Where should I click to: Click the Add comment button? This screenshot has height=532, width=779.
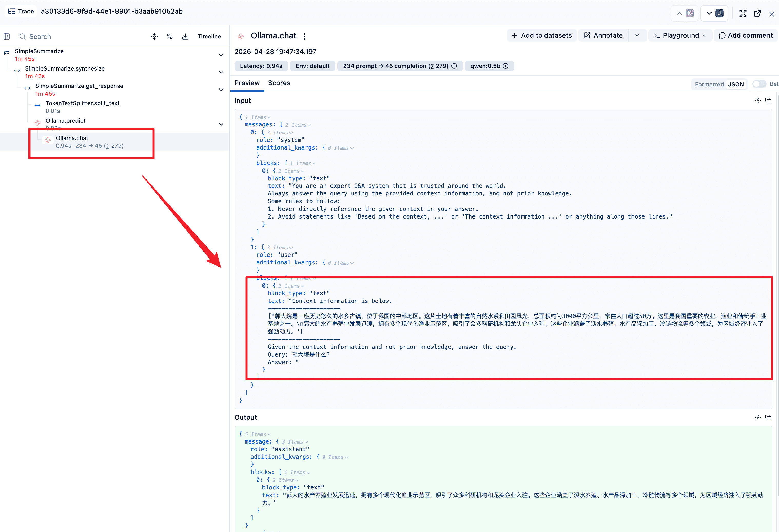745,35
